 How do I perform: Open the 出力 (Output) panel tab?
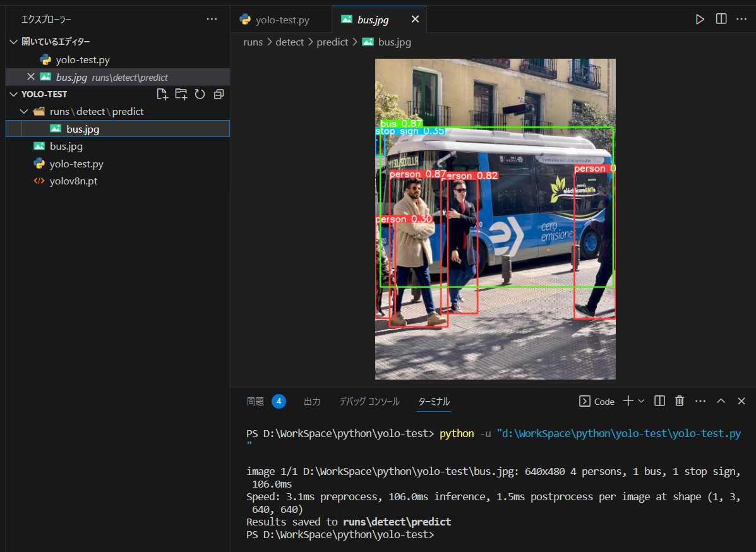[x=312, y=401]
